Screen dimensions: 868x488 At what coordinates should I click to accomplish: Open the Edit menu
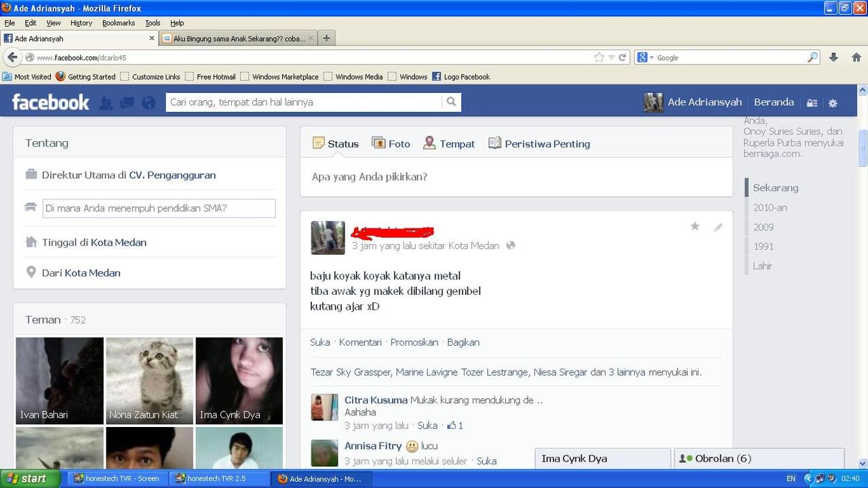(31, 23)
